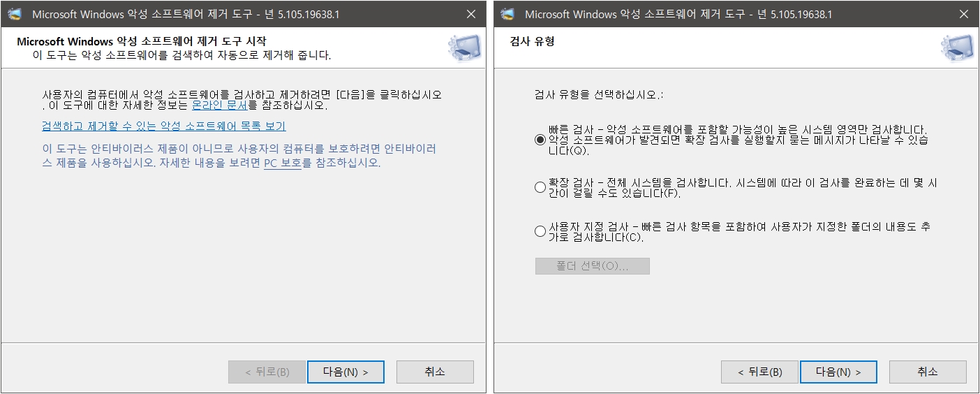Click the computer logo in the 검사 유형 header
The width and height of the screenshot is (980, 394).
(x=957, y=48)
